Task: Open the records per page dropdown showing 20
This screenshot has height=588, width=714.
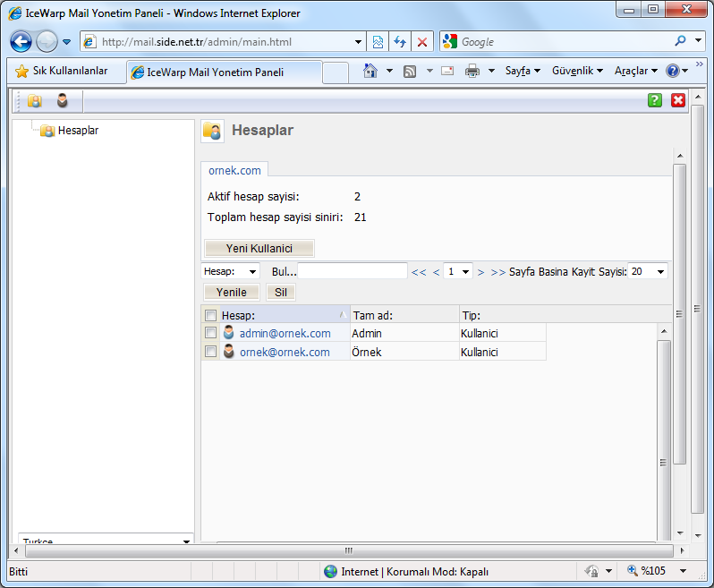Action: 648,271
